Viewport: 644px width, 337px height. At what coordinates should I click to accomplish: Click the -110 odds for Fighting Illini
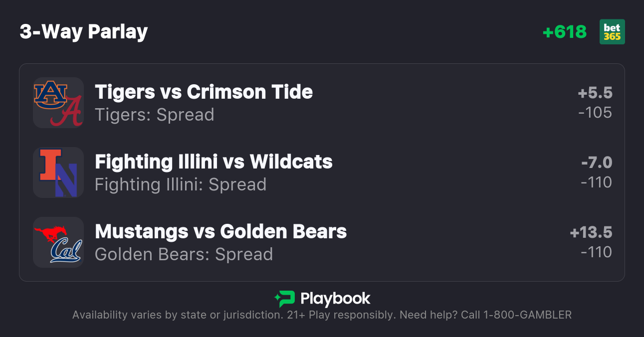596,182
